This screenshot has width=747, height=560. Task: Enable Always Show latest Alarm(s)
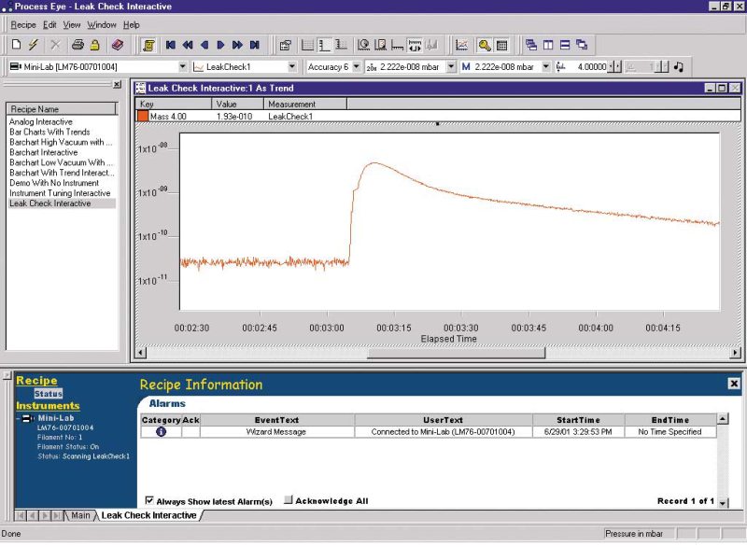151,500
